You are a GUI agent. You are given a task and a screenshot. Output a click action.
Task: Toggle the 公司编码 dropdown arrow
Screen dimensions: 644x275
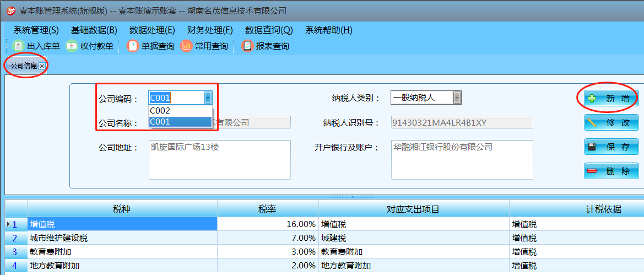(208, 98)
